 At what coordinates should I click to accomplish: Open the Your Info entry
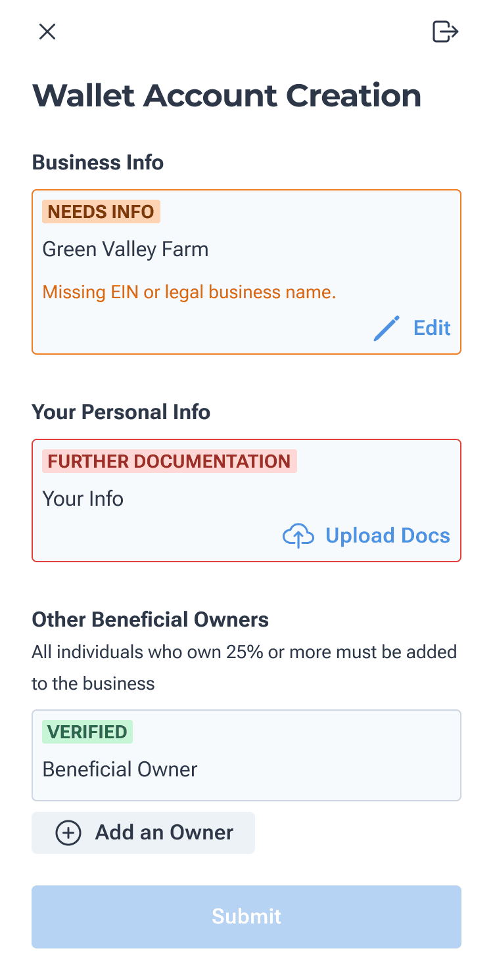click(246, 501)
